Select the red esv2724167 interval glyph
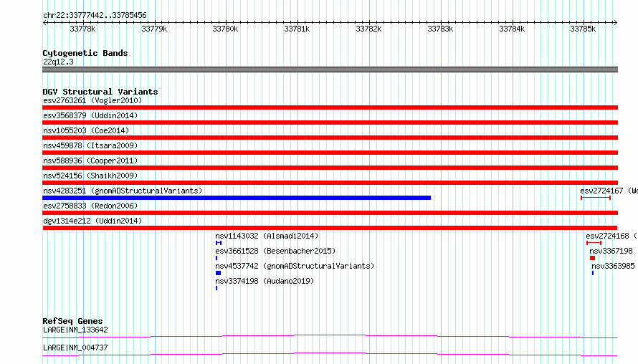The image size is (638, 364). coord(596,198)
